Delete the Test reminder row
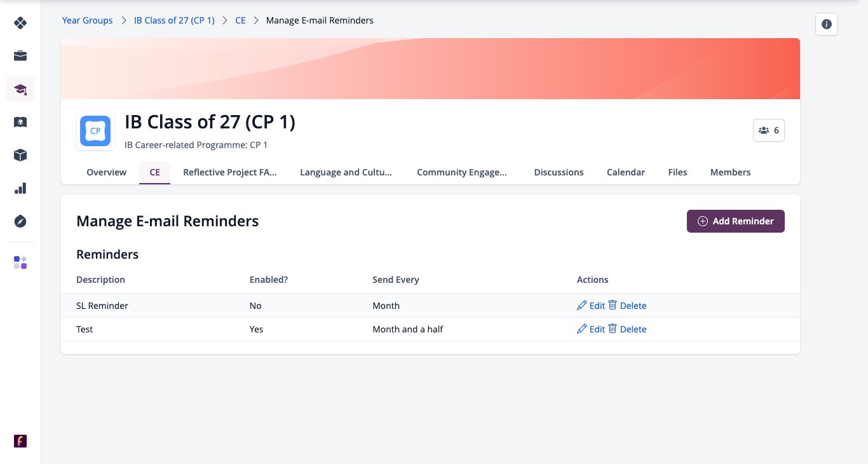This screenshot has height=464, width=868. point(627,329)
